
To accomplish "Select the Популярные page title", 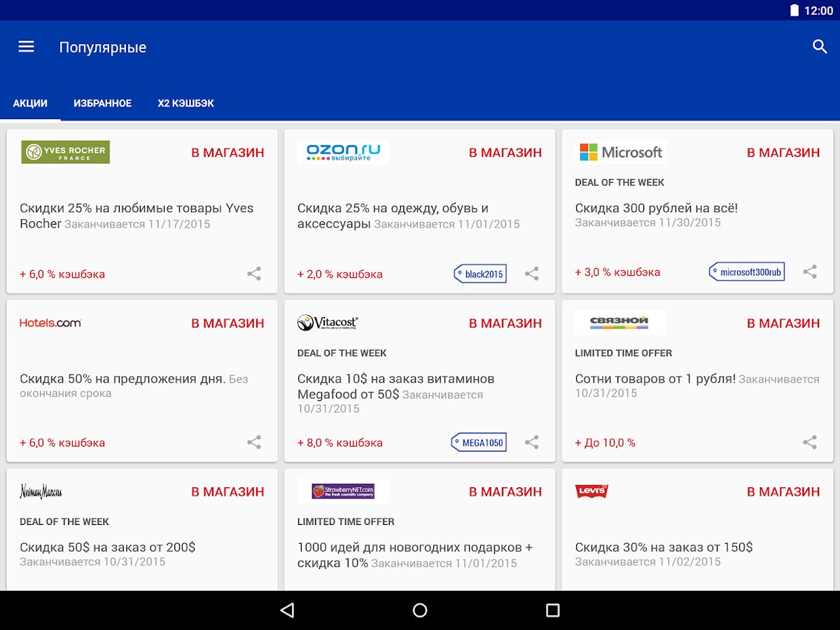I will (x=103, y=48).
